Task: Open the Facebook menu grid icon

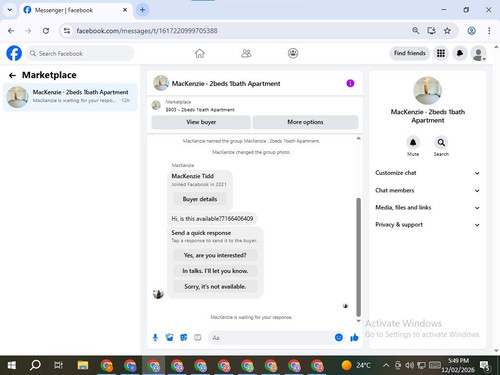Action: [x=441, y=53]
